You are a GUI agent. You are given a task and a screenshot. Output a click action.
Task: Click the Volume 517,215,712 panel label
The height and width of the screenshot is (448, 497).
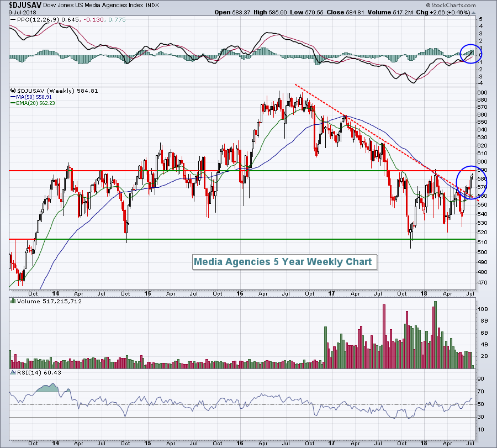(x=49, y=301)
